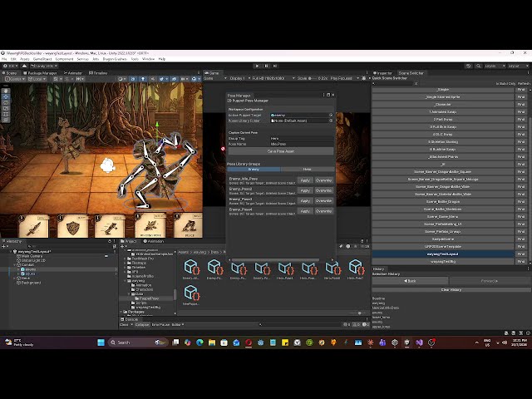
Task: Load the wayangTestLayout scene in Scene Switcher
Action: tap(443, 254)
